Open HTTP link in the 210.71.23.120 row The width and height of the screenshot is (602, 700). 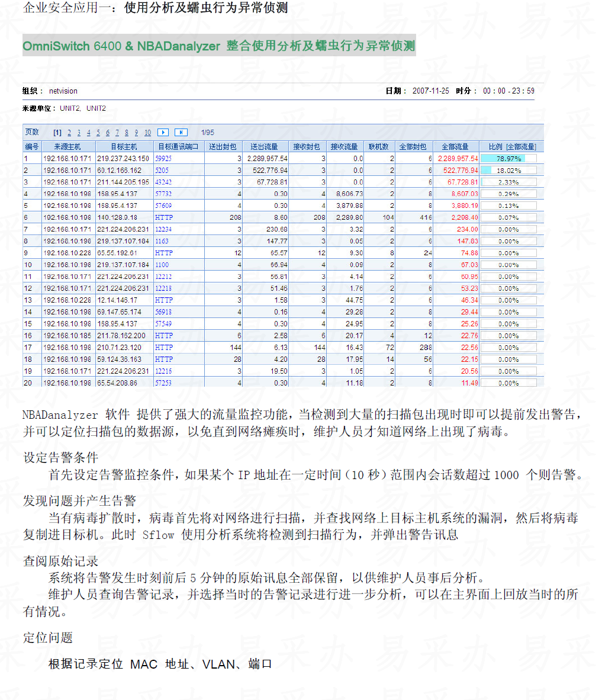tap(164, 347)
